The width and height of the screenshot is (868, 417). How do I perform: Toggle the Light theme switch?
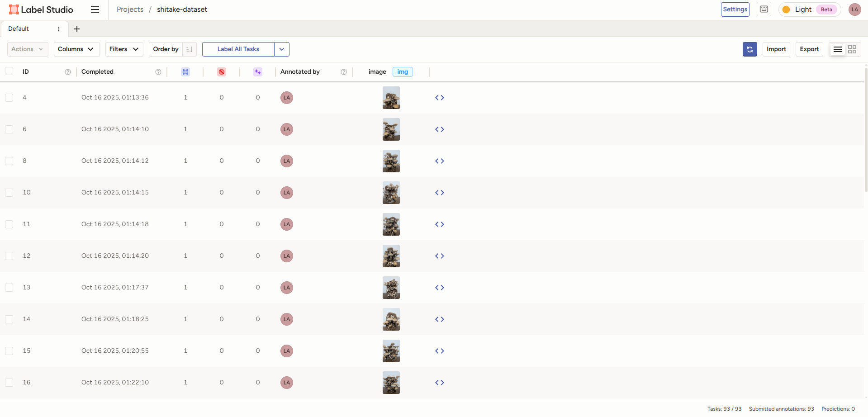[810, 9]
